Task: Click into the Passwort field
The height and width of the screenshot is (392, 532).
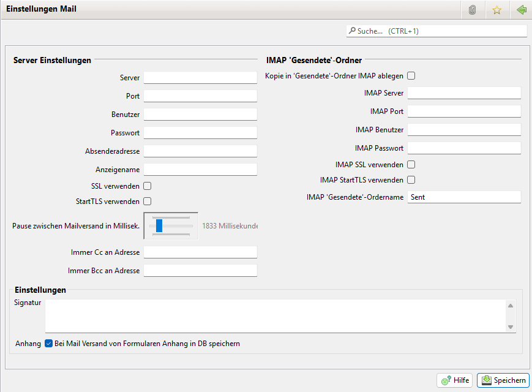Action: pos(200,133)
